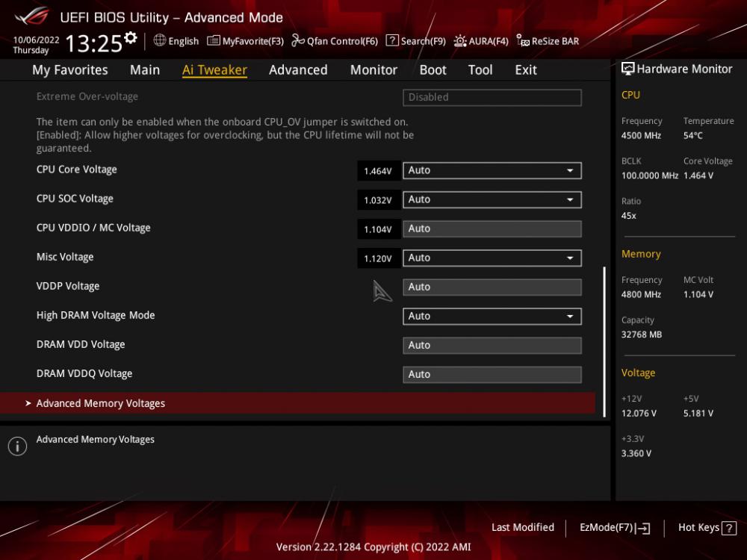Open CPU Core Voltage dropdown
747x560 pixels.
point(492,170)
